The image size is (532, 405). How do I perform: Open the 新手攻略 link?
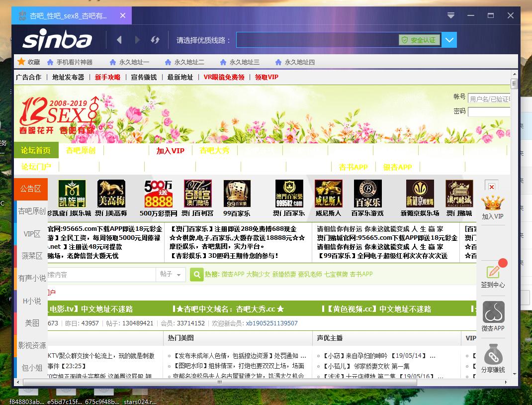pos(107,77)
